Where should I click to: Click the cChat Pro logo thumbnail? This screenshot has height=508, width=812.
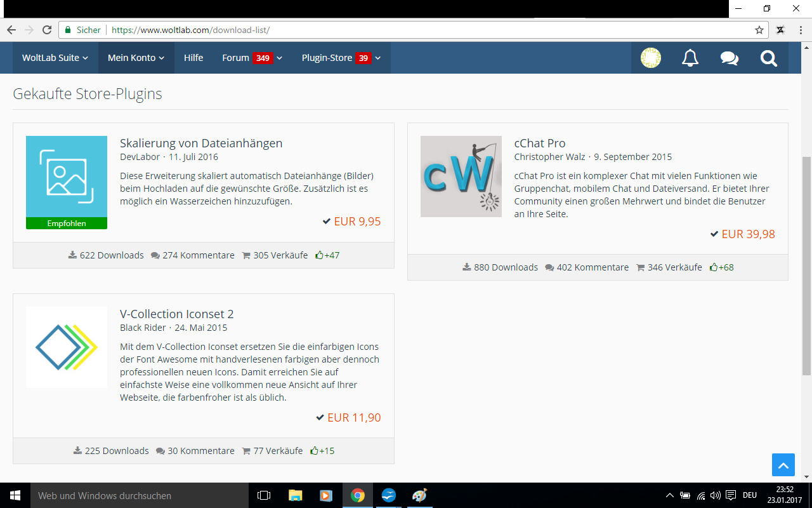461,177
